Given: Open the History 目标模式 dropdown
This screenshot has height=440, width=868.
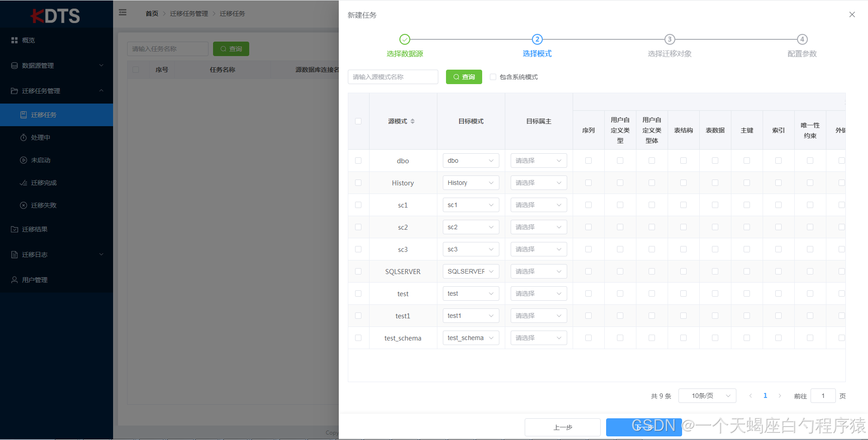Looking at the screenshot, I should tap(471, 183).
